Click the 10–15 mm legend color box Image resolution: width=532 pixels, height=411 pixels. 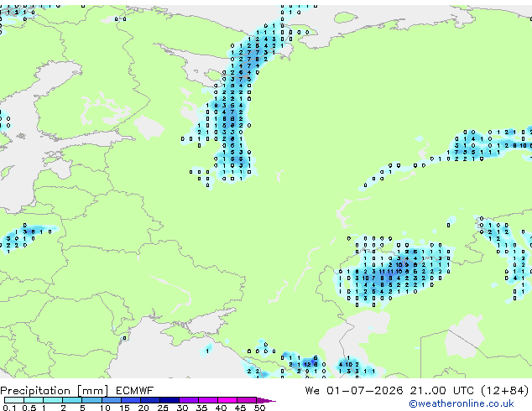(x=111, y=400)
